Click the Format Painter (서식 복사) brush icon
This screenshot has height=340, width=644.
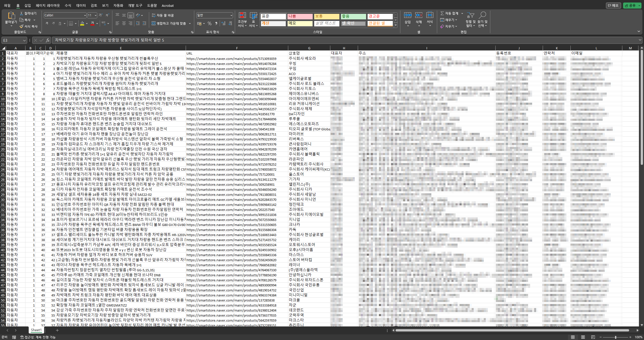21,26
